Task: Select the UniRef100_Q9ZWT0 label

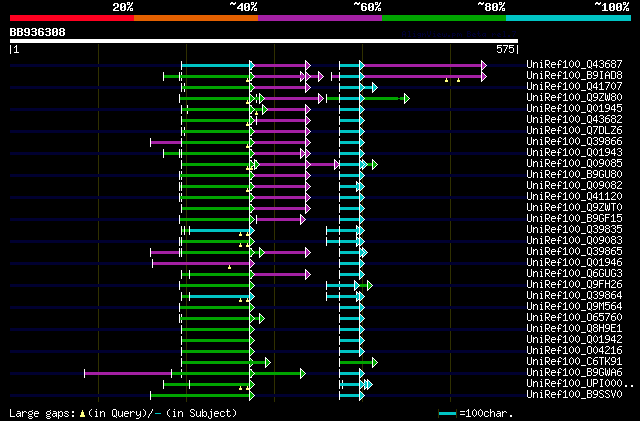Action: click(574, 207)
